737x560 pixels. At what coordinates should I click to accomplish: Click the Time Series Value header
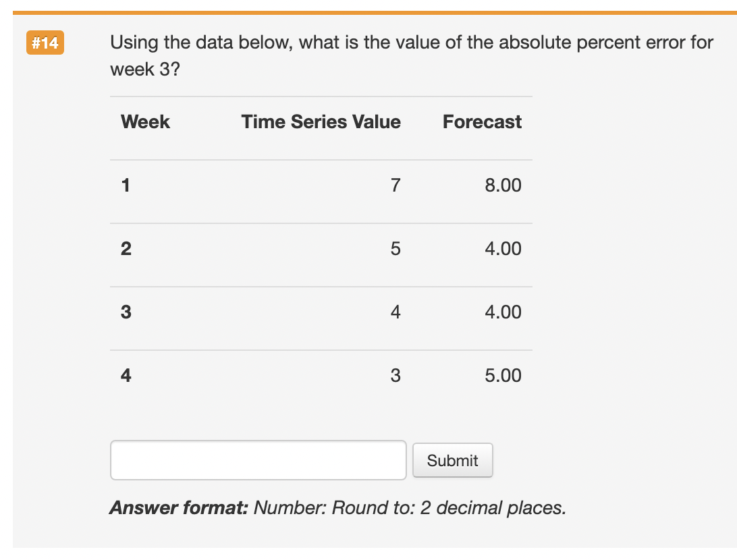tap(321, 122)
